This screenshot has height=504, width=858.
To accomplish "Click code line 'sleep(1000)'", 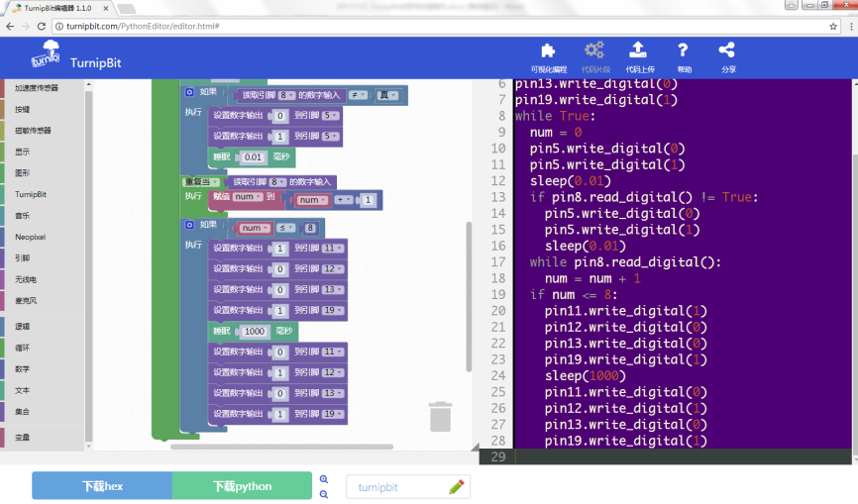I will [585, 375].
